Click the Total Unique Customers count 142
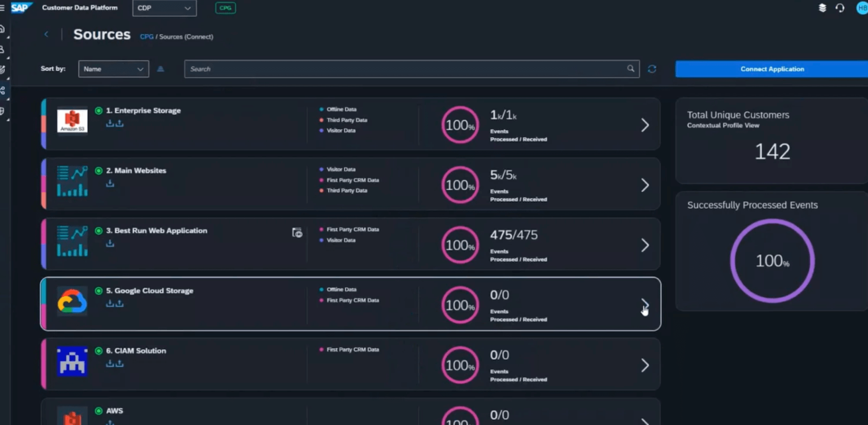Image resolution: width=868 pixels, height=425 pixels. (772, 152)
